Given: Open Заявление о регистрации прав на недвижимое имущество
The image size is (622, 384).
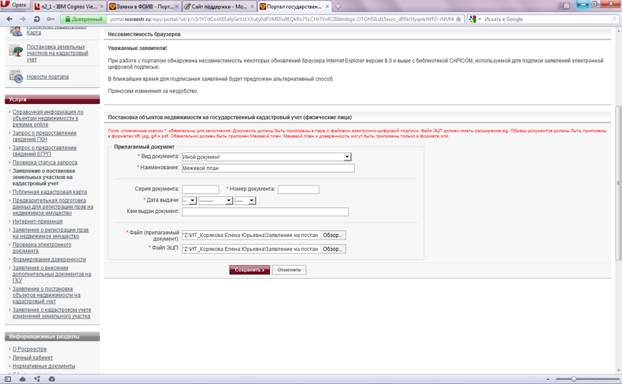Looking at the screenshot, I should [50, 233].
